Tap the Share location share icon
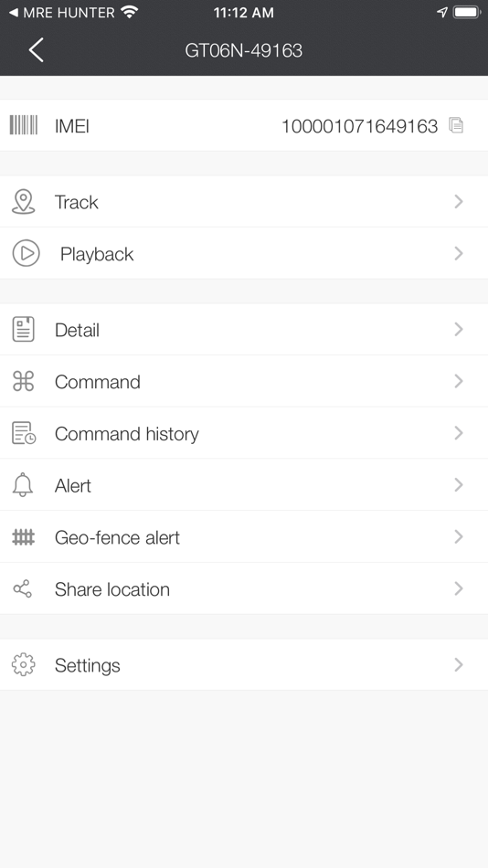 [x=23, y=589]
